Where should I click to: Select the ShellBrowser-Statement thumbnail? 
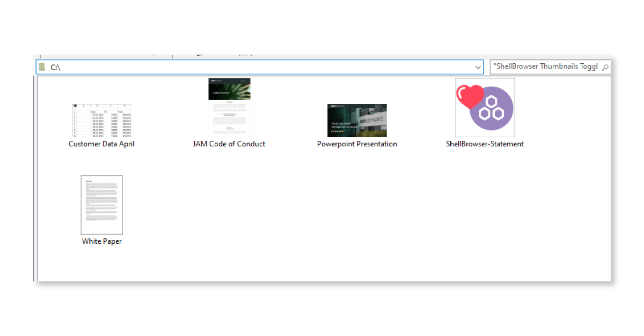click(x=485, y=108)
